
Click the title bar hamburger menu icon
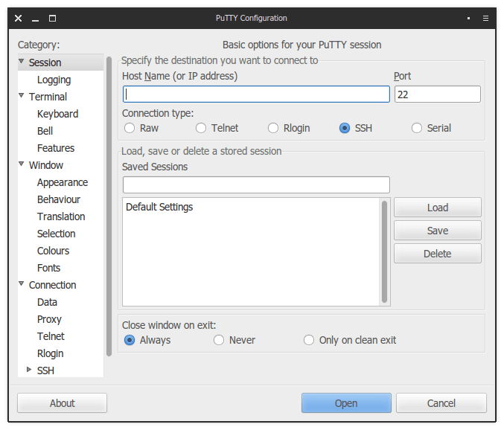(485, 18)
